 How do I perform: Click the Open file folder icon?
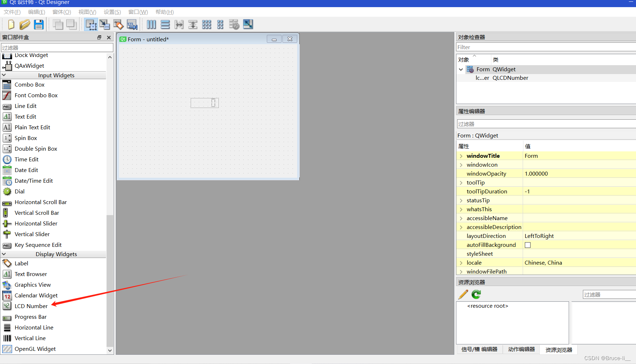tap(25, 25)
